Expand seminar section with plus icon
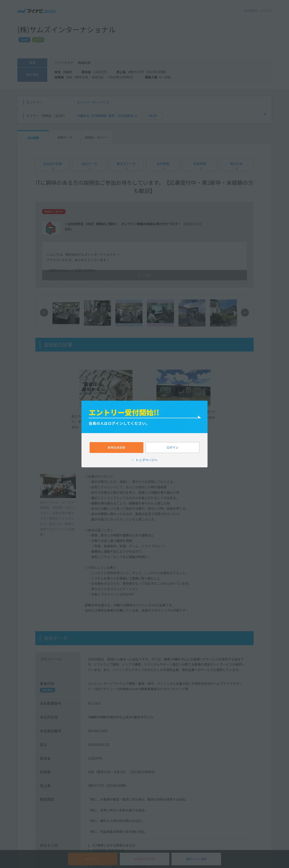Viewport: 289px width, 868px height. point(265,114)
